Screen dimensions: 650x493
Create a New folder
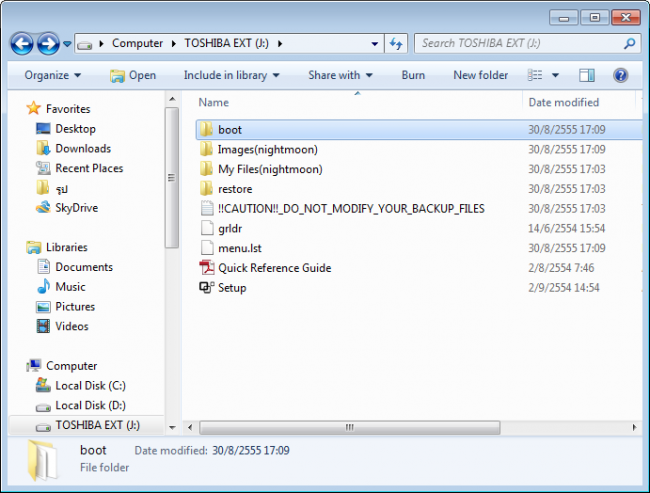(x=480, y=75)
